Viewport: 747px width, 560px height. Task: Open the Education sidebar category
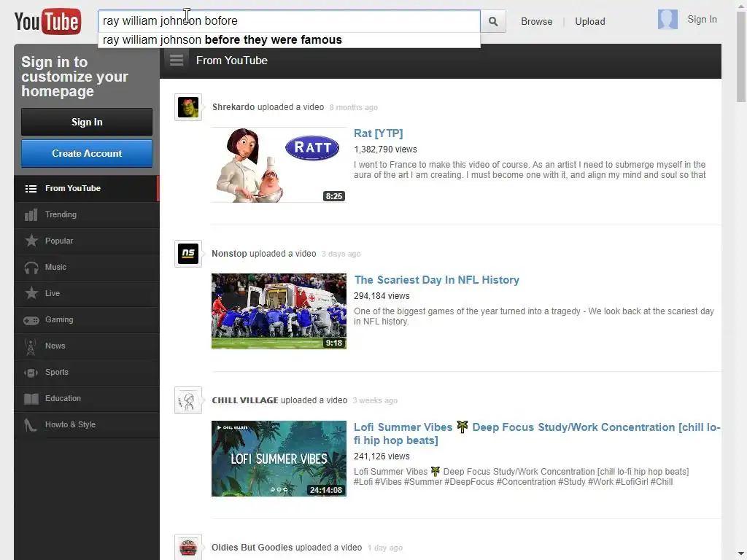[x=87, y=398]
